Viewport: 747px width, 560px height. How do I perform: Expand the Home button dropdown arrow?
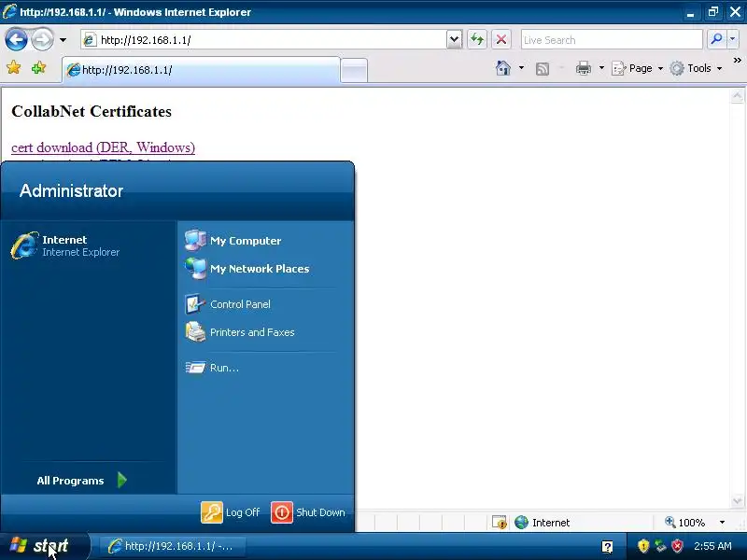point(521,68)
